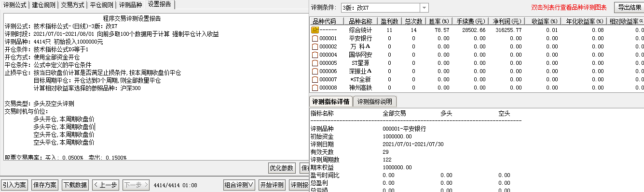
Task: Click the report title 程序交易评测设置报告
Action: point(132,18)
